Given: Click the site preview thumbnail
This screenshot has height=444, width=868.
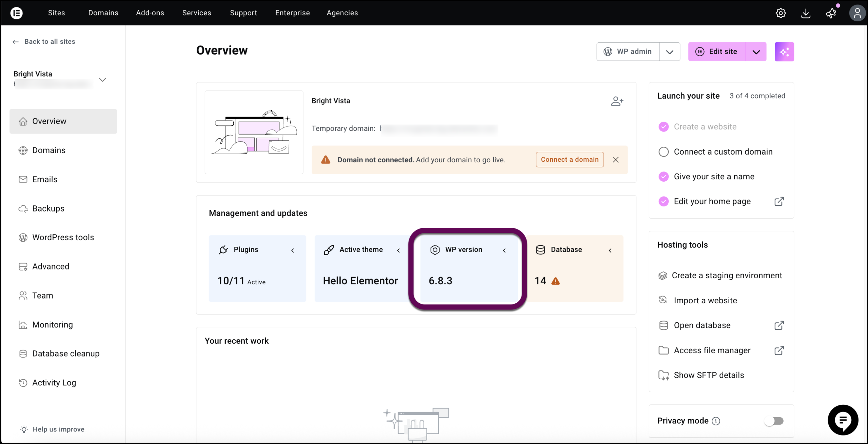Looking at the screenshot, I should [254, 132].
